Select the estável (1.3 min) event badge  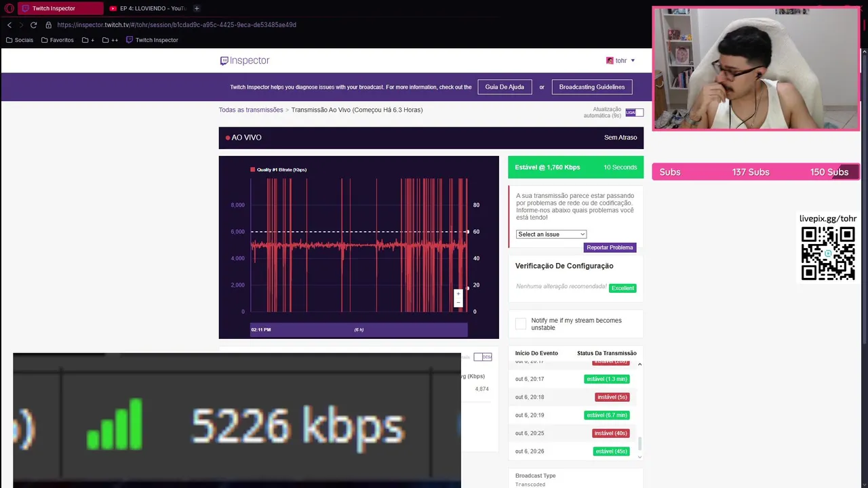[607, 379]
